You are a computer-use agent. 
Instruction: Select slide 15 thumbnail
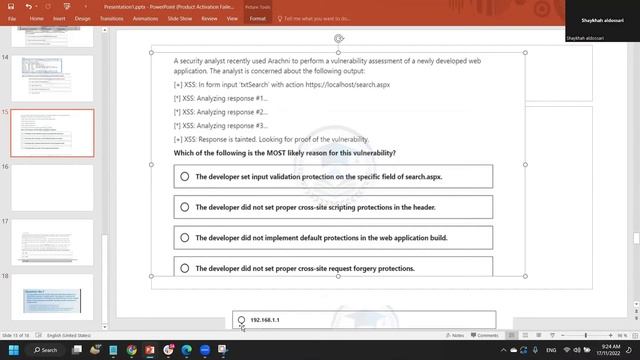pos(52,133)
